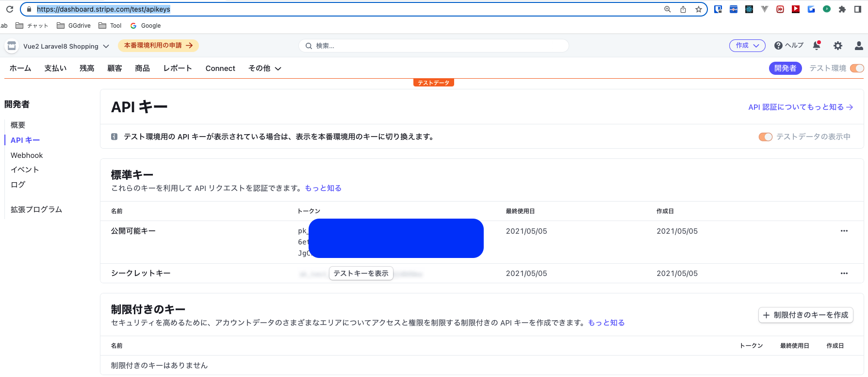Click 制限付きのキーを作成 button
868x377 pixels.
coord(806,315)
